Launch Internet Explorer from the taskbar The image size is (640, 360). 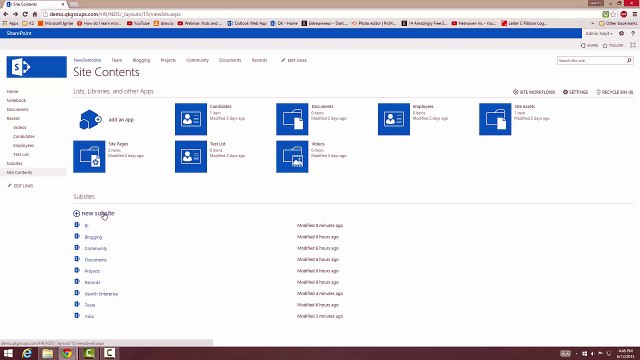27,353
